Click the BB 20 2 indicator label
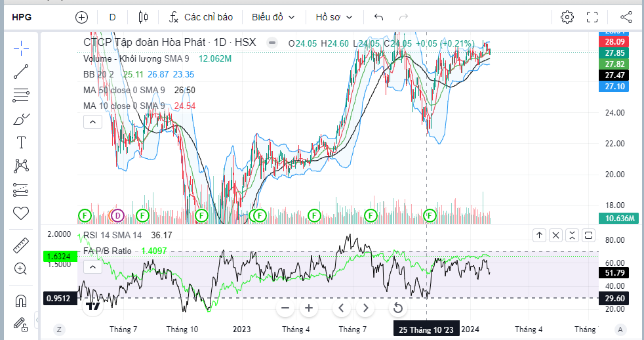 [x=98, y=74]
